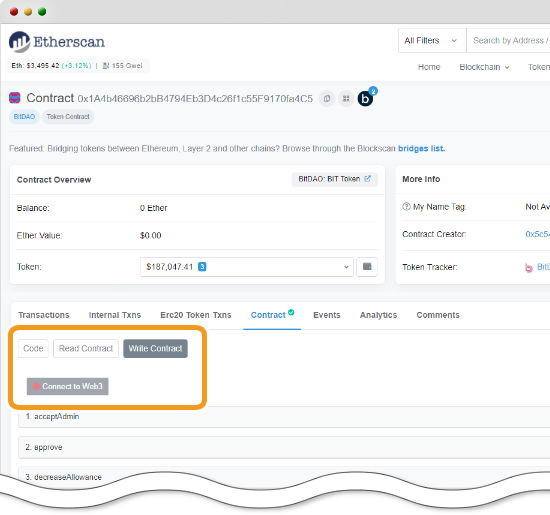Expand the 3. decreaseAllowance function
550x515 pixels.
coord(284,477)
